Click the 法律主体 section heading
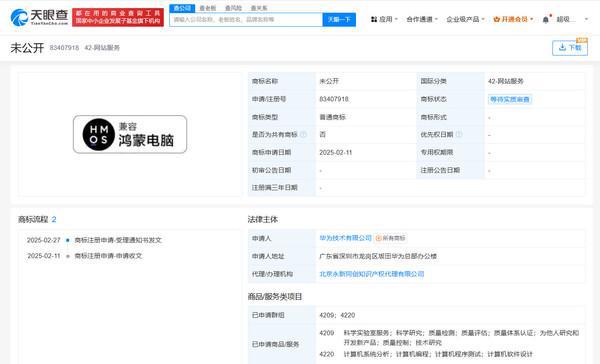The width and height of the screenshot is (600, 364). [262, 219]
